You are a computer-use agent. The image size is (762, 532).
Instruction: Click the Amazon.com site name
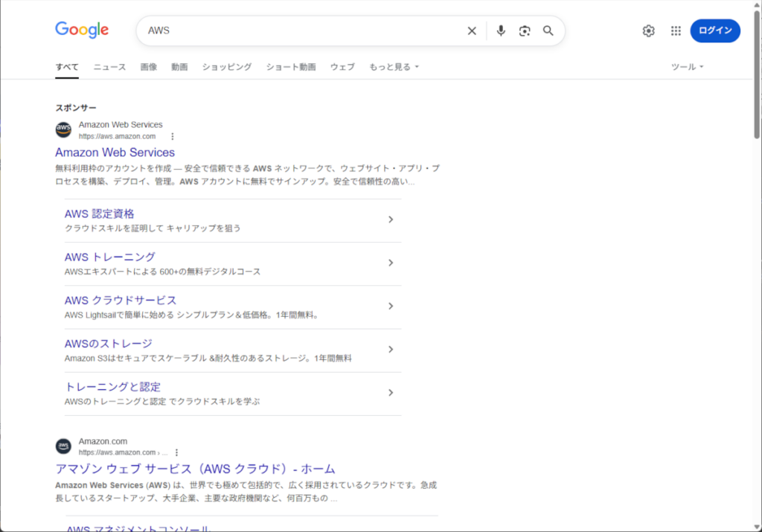103,441
